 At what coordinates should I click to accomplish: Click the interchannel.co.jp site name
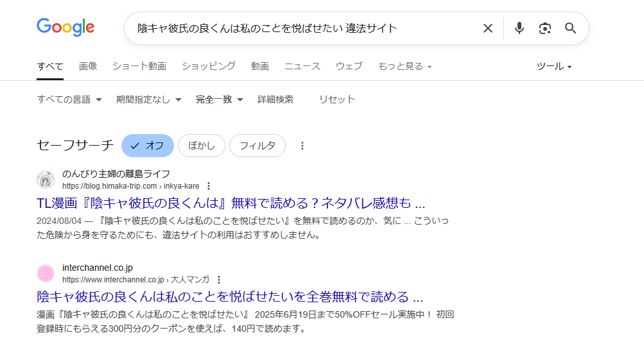pos(98,268)
